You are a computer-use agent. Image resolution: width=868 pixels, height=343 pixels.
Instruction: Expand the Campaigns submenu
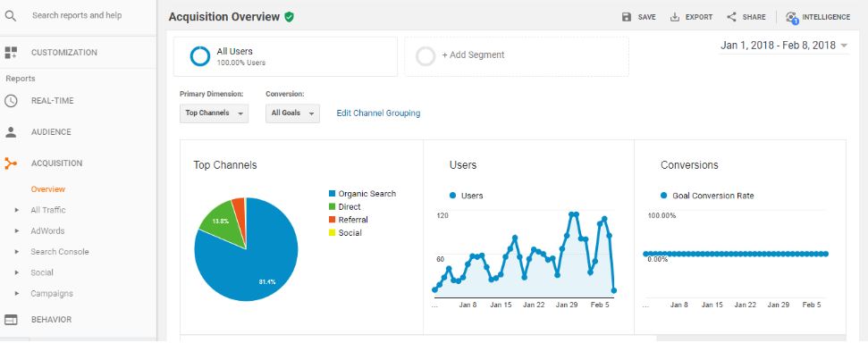click(x=17, y=294)
